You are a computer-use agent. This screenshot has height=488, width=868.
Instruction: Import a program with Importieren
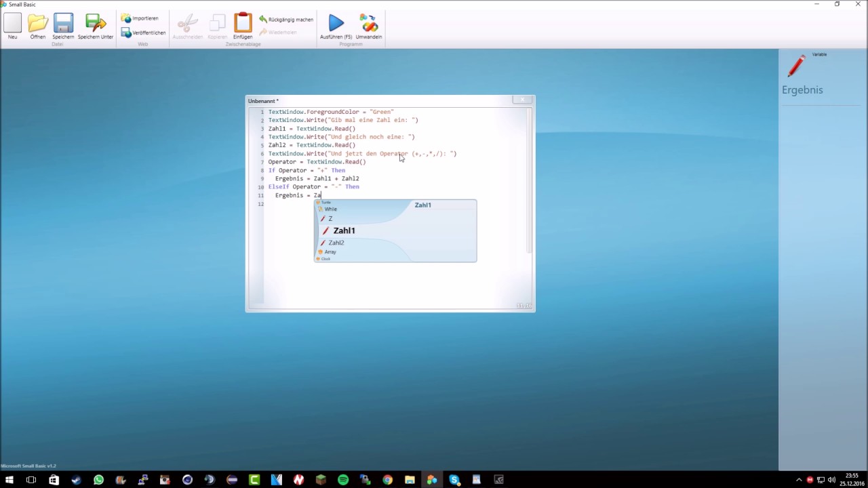coord(140,18)
